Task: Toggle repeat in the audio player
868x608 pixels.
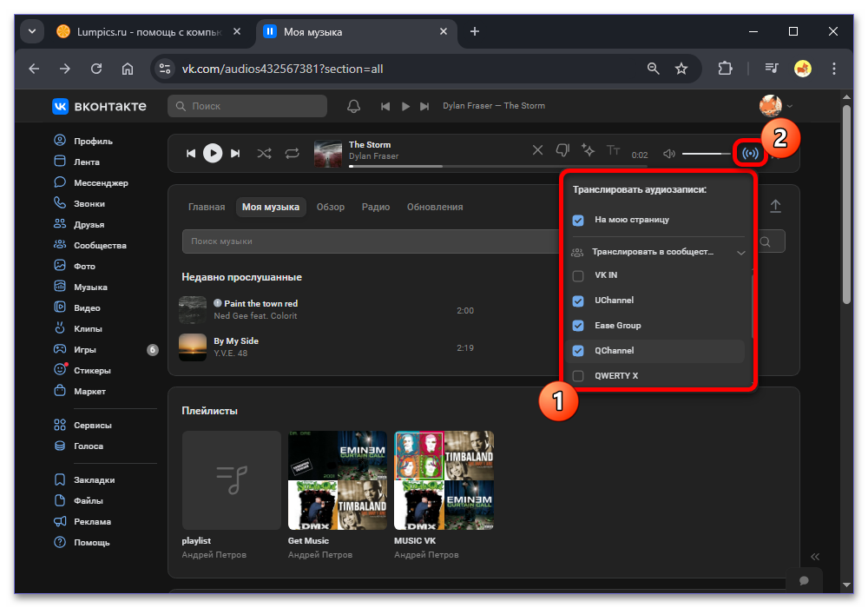Action: tap(293, 153)
